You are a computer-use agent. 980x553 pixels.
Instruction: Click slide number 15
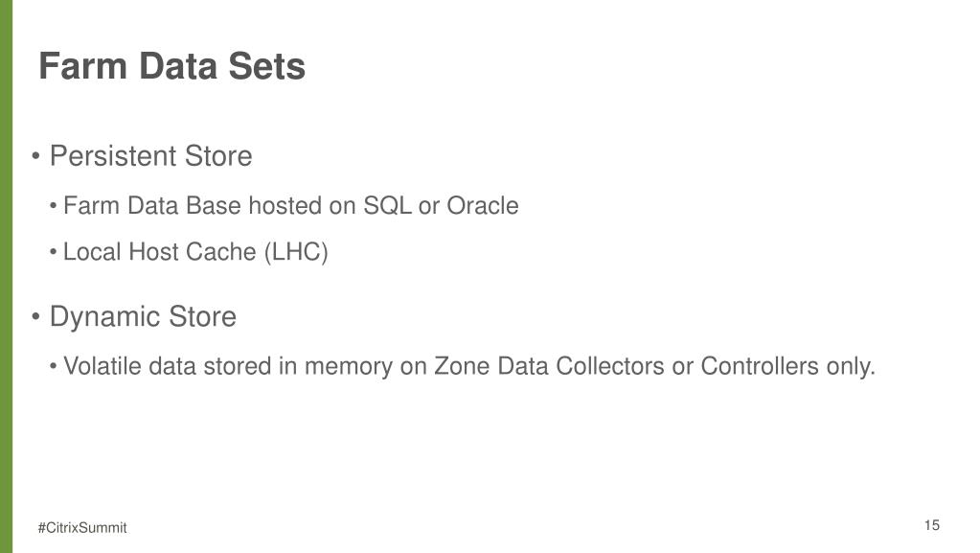pos(931,525)
